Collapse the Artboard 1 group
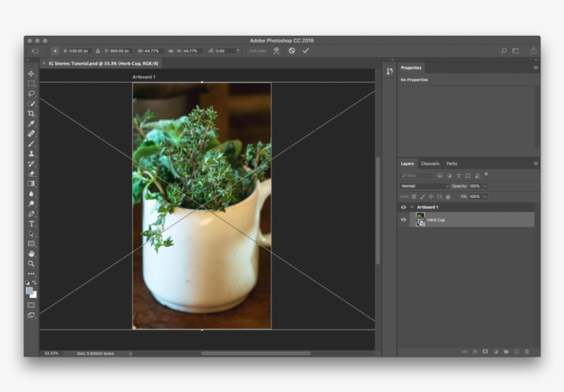This screenshot has height=392, width=564. coord(411,207)
